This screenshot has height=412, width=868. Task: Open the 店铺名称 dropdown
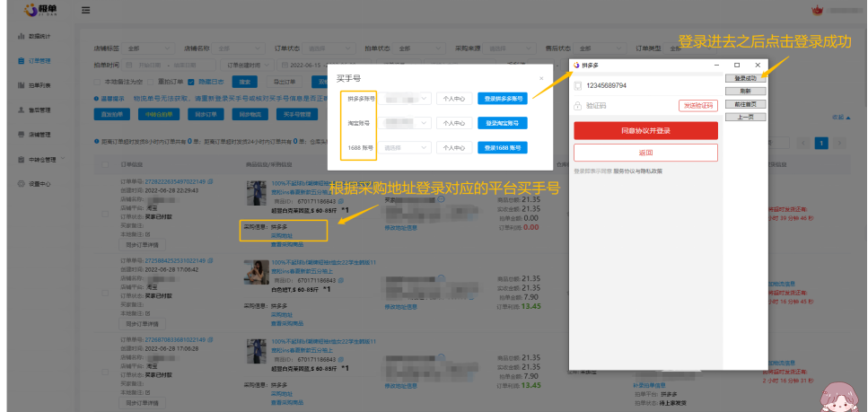[238, 48]
